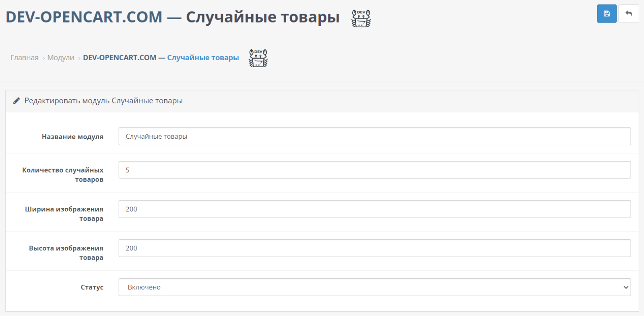Click the blue save floppy-disk button
Image resolution: width=644 pixels, height=316 pixels.
[x=607, y=14]
